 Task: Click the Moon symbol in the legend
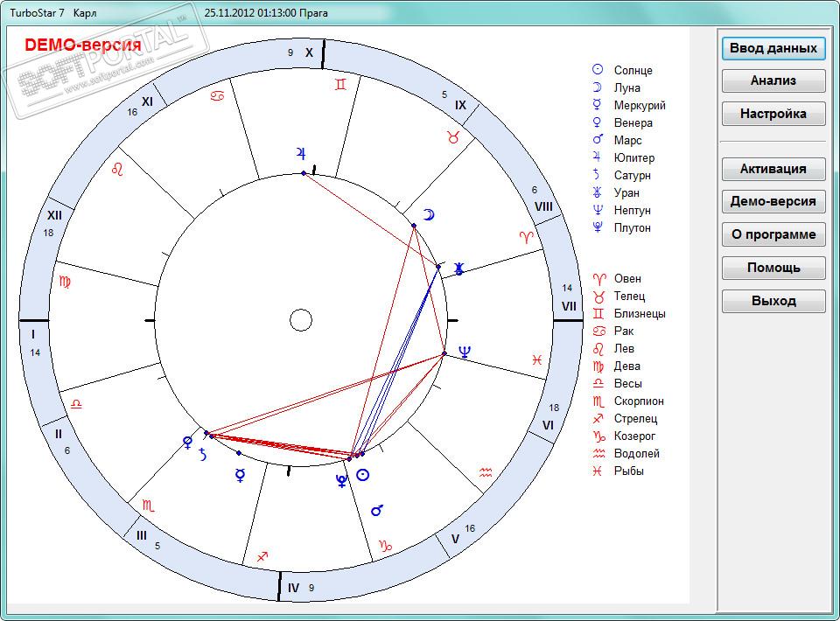(x=598, y=87)
